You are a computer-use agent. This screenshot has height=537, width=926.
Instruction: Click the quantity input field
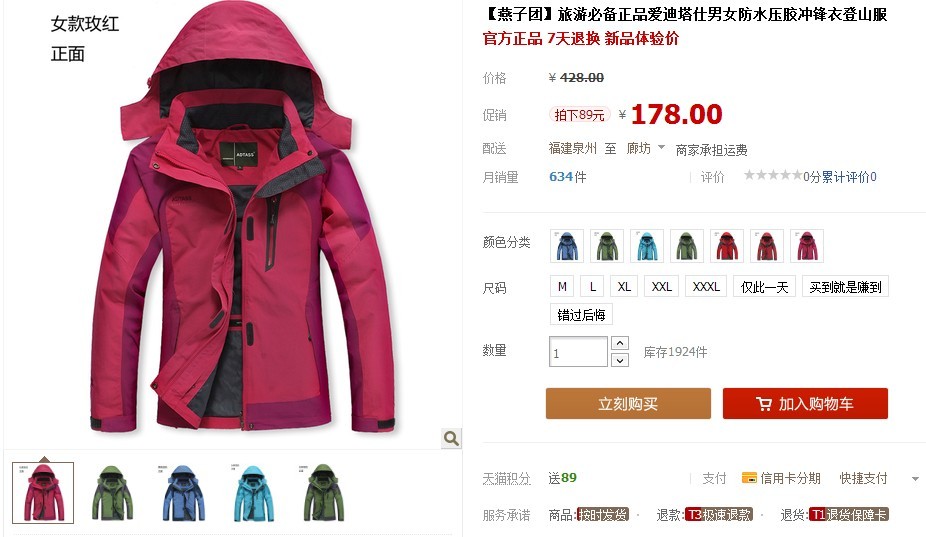click(x=578, y=352)
